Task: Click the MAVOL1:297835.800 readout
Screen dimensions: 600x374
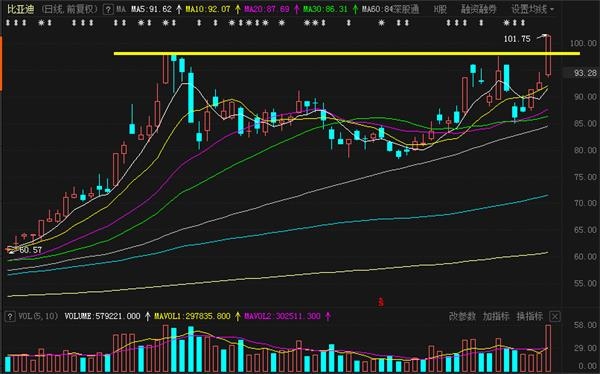Action: (x=192, y=316)
